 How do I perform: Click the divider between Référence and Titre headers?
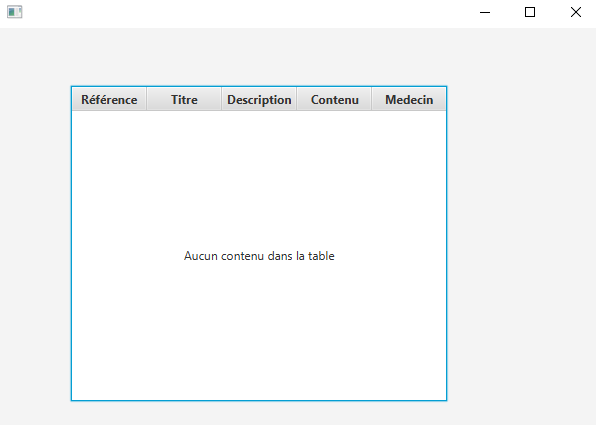pyautogui.click(x=147, y=99)
